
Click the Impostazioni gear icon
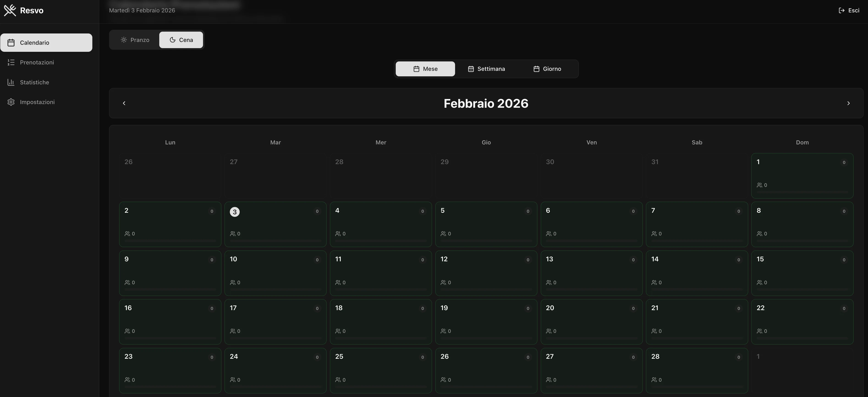[11, 102]
